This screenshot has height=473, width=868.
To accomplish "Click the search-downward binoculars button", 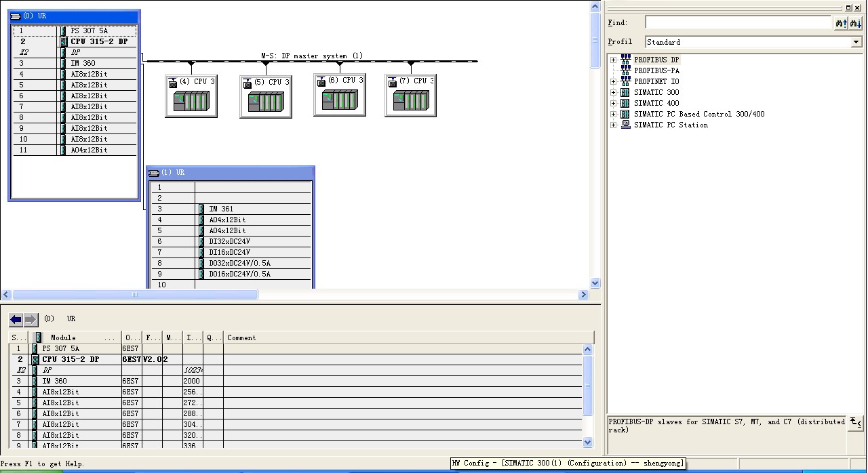I will coord(856,23).
